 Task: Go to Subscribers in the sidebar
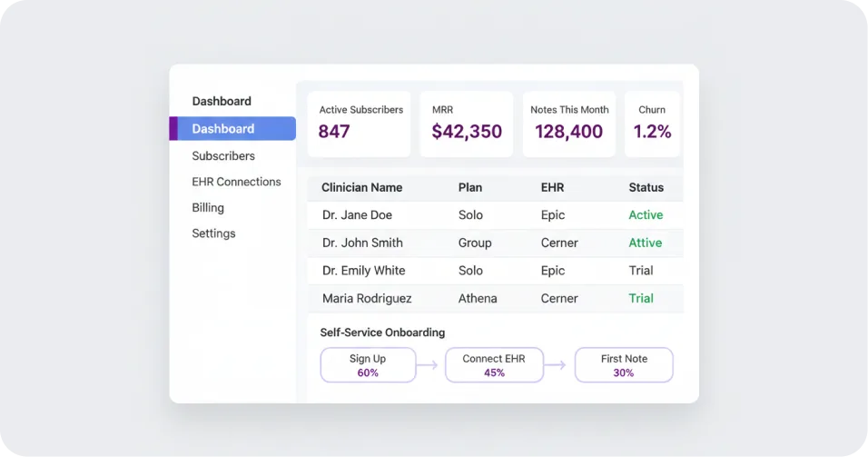coord(223,156)
